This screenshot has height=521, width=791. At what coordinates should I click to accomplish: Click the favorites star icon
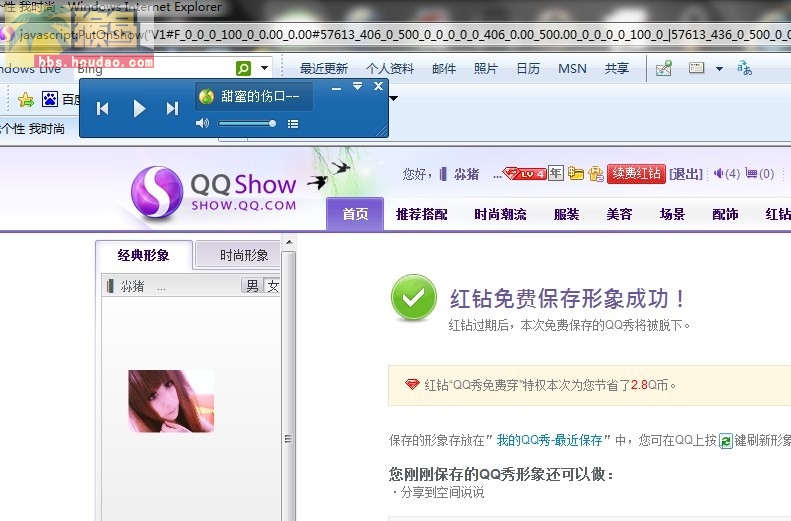26,99
